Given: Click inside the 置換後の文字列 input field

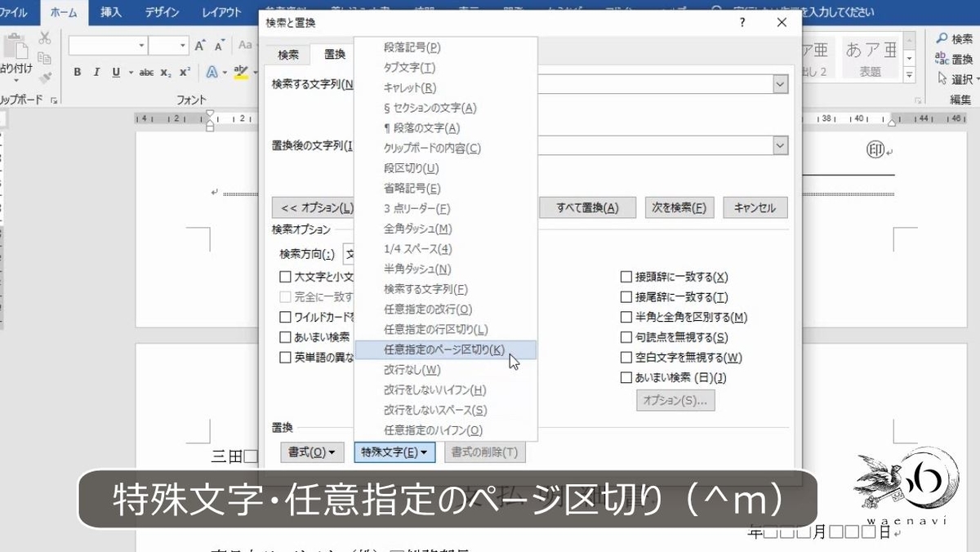Looking at the screenshot, I should [x=653, y=145].
